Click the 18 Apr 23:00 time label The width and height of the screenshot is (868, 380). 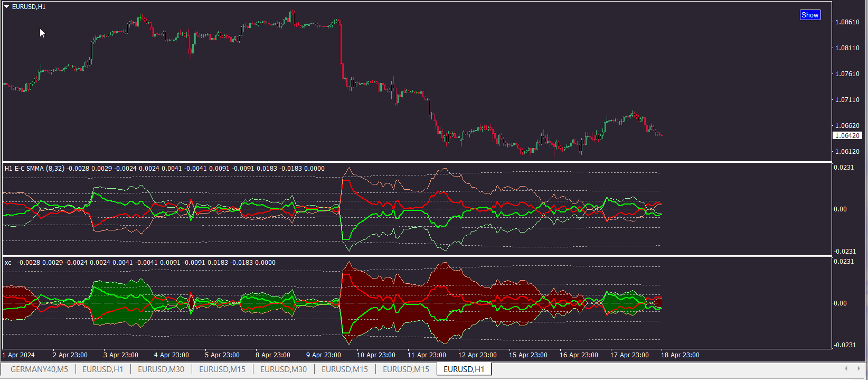[680, 355]
